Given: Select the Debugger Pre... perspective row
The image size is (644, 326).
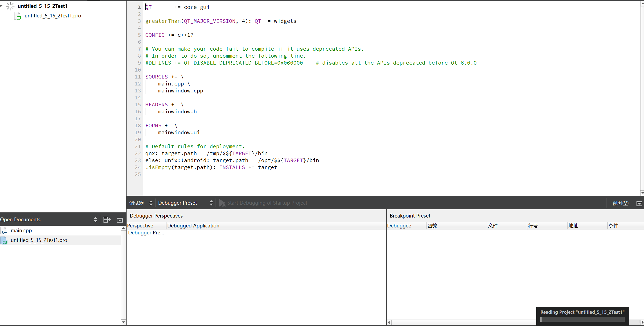Looking at the screenshot, I should [146, 233].
